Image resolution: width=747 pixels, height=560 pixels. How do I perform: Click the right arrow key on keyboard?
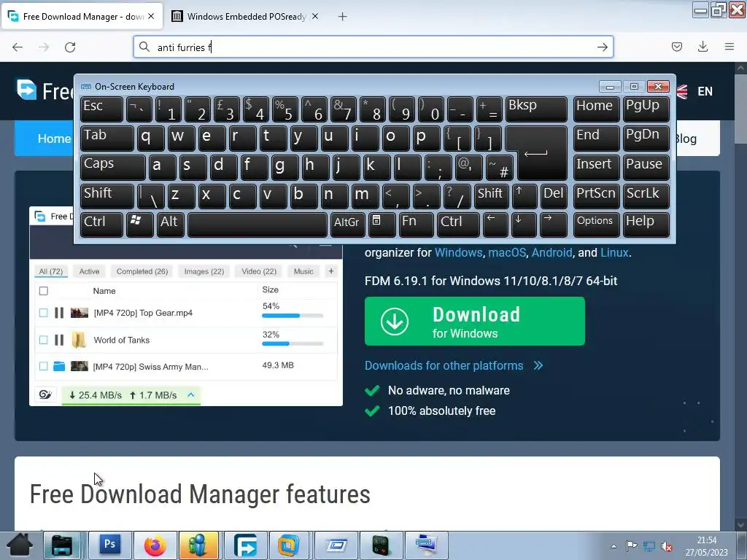pyautogui.click(x=553, y=225)
